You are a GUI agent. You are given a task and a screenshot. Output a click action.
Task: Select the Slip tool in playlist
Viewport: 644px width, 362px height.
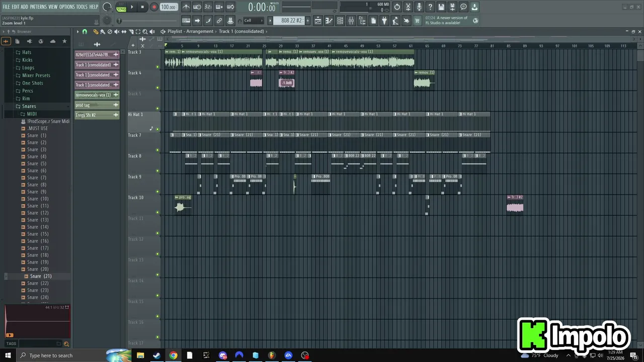coord(124,32)
